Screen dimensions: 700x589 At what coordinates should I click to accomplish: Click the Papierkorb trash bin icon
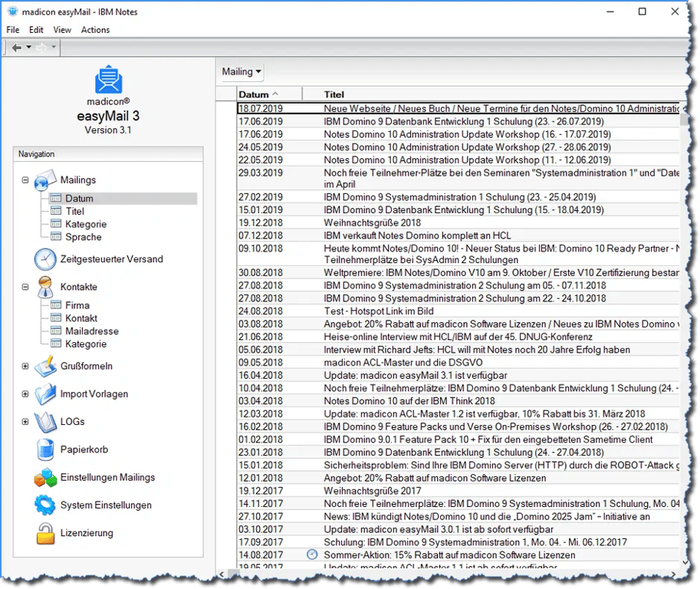(x=45, y=449)
